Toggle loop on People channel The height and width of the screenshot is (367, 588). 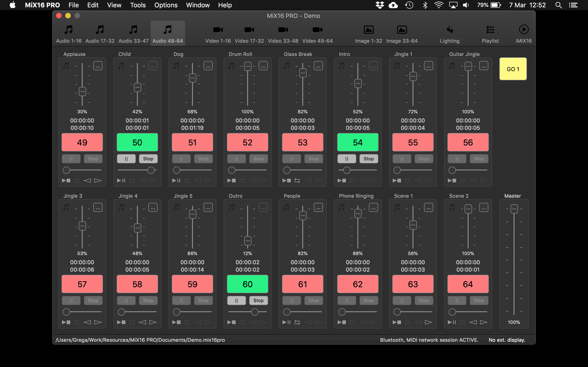pyautogui.click(x=297, y=322)
